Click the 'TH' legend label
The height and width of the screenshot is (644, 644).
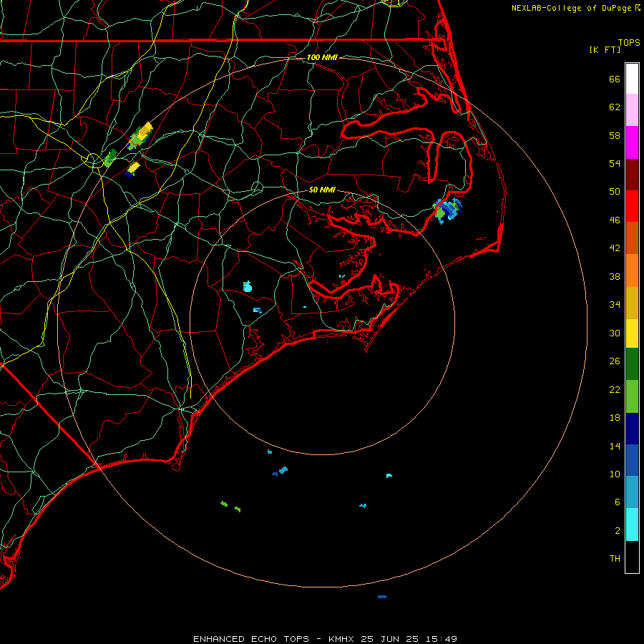(615, 559)
